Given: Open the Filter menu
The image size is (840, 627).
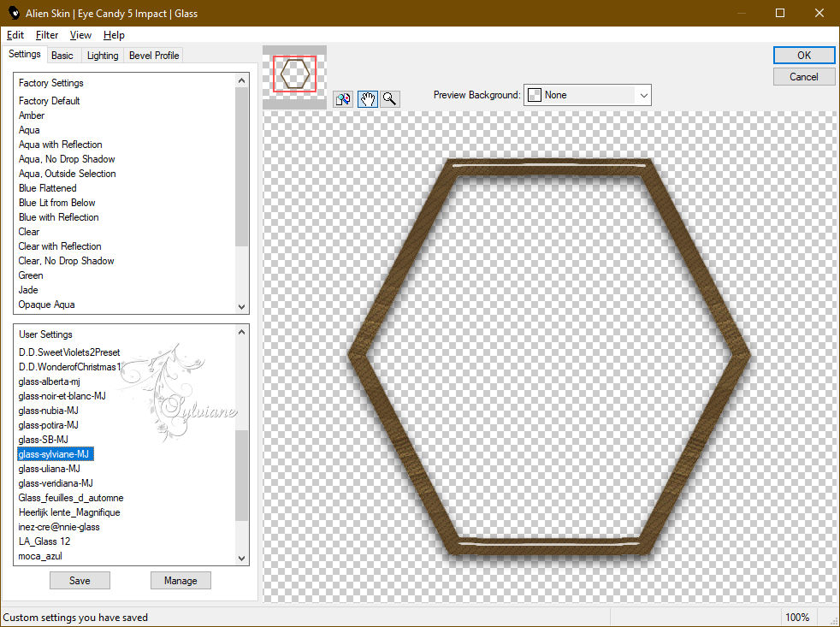Looking at the screenshot, I should (x=46, y=35).
